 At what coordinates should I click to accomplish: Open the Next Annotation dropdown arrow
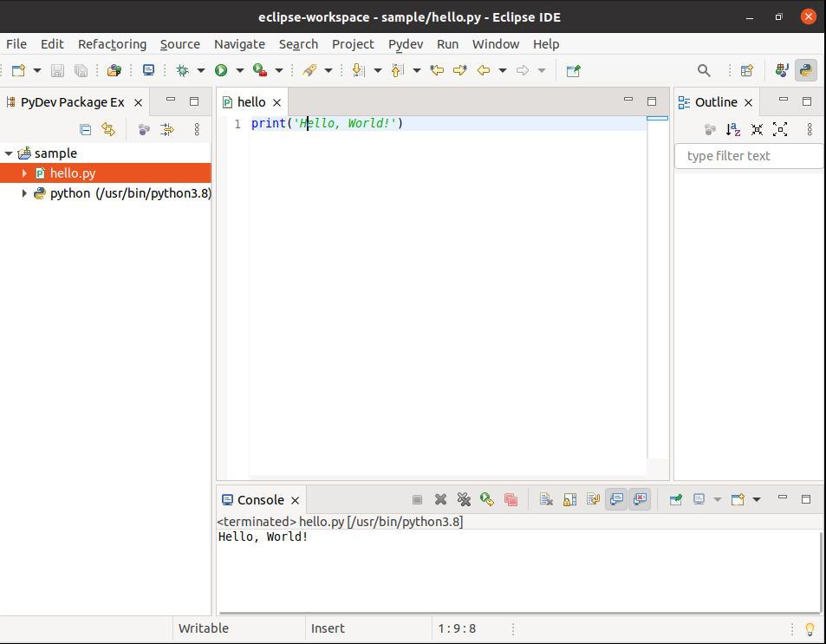point(378,70)
